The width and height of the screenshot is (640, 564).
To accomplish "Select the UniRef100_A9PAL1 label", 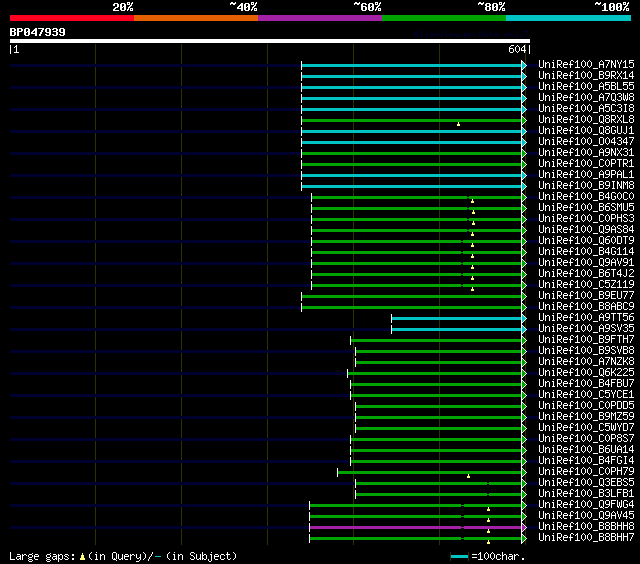I will (586, 175).
